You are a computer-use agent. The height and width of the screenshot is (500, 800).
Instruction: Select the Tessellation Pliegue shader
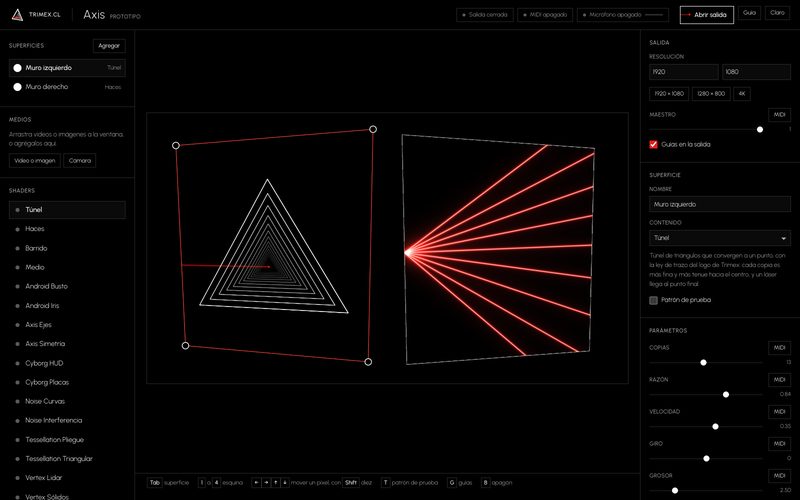tap(67, 440)
